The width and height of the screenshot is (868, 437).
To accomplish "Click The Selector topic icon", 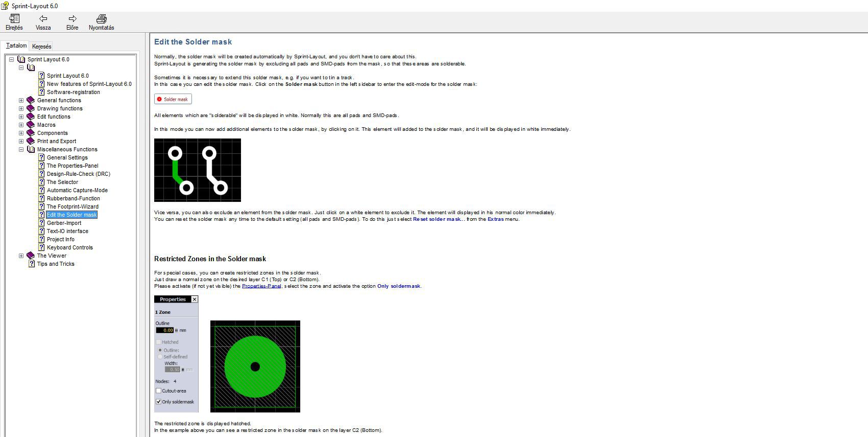I will click(x=41, y=182).
